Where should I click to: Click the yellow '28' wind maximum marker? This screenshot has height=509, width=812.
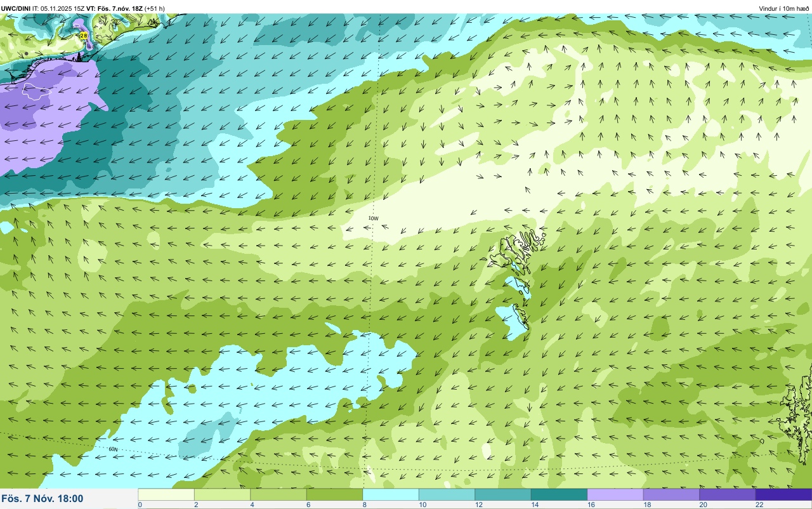pos(83,36)
